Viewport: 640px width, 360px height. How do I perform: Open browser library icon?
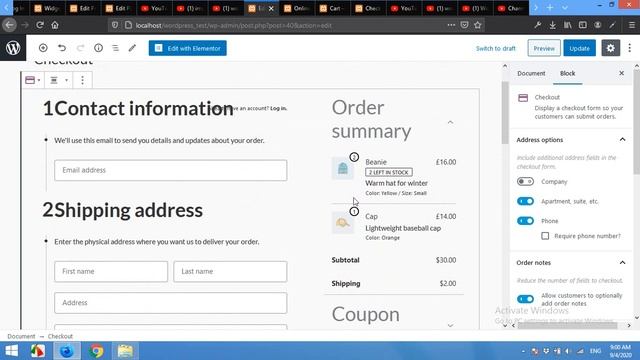(567, 25)
